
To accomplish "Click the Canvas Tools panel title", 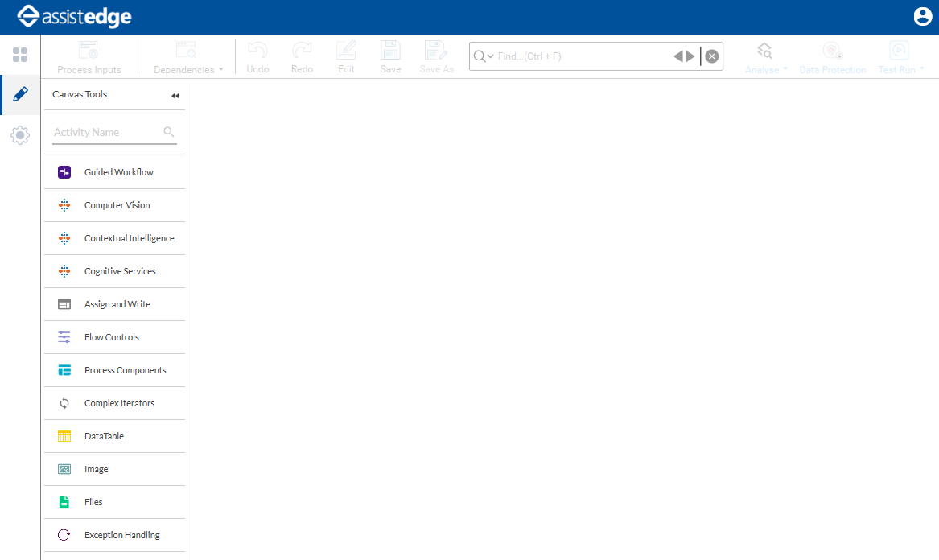I will point(80,94).
